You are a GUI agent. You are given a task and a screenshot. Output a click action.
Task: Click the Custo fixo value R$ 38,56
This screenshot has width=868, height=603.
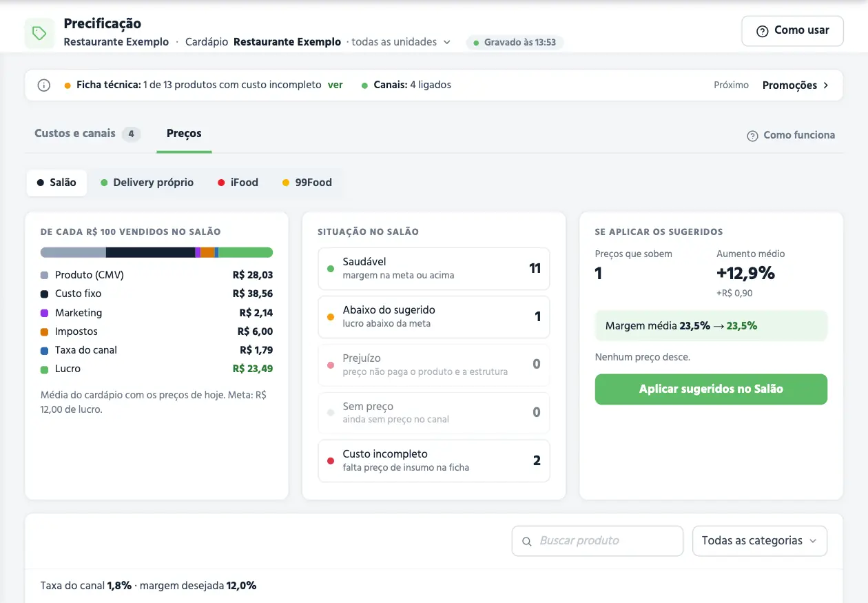pos(253,294)
